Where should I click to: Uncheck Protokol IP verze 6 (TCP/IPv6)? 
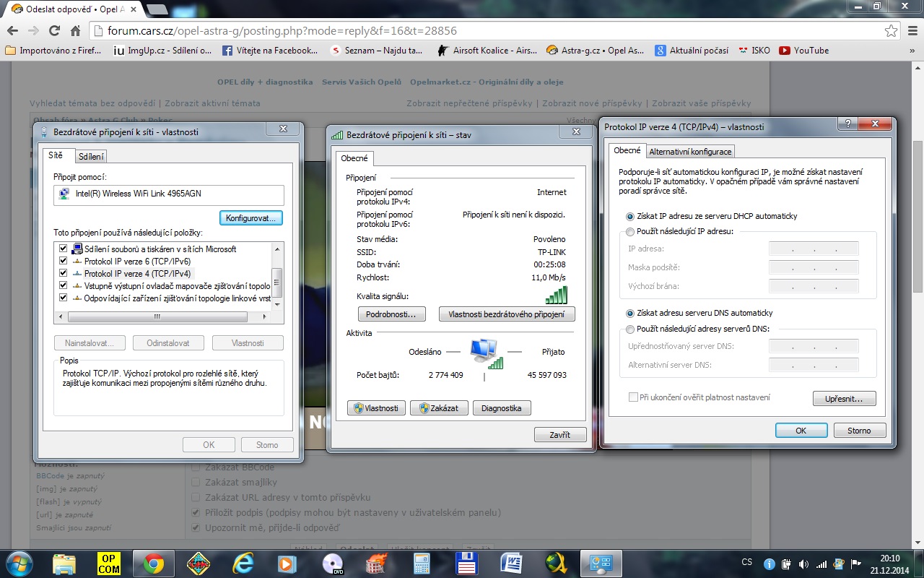(x=64, y=261)
